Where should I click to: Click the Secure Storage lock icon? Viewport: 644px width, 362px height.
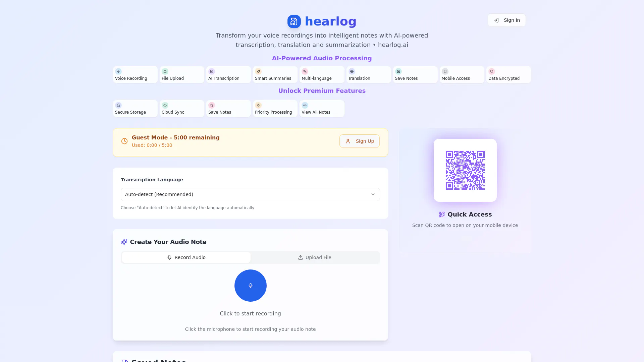(118, 105)
